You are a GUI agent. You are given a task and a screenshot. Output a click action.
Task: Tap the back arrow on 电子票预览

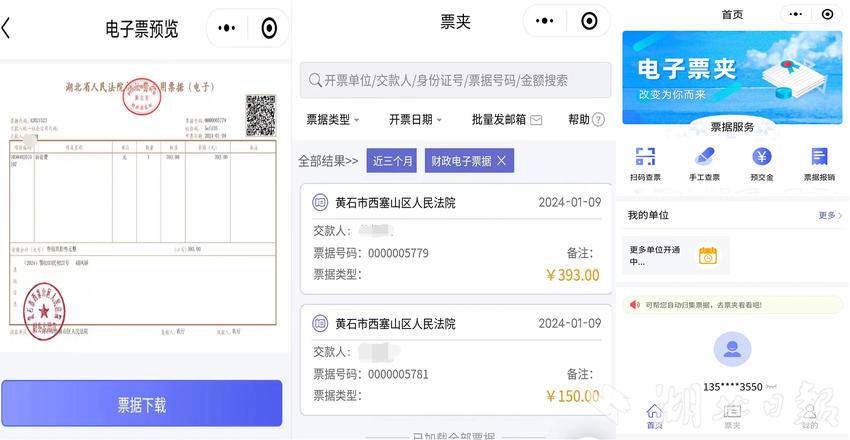(8, 28)
